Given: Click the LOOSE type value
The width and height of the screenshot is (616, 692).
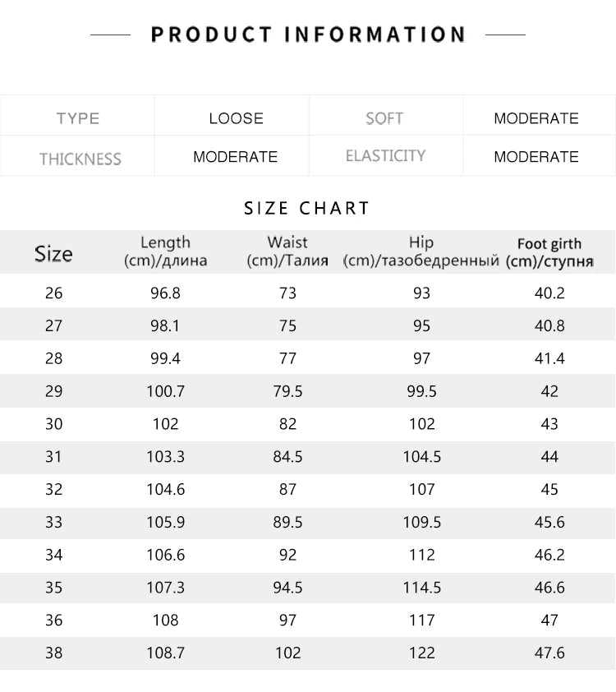Looking at the screenshot, I should pos(236,118).
